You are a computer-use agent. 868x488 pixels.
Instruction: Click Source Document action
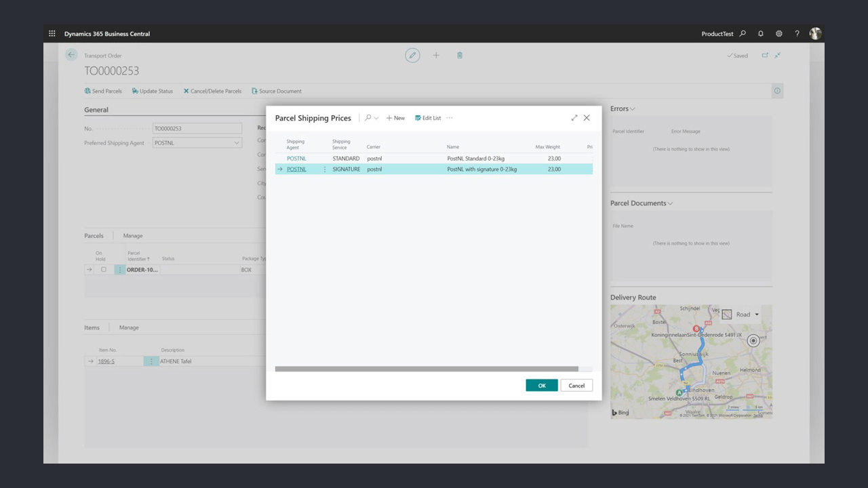(277, 91)
